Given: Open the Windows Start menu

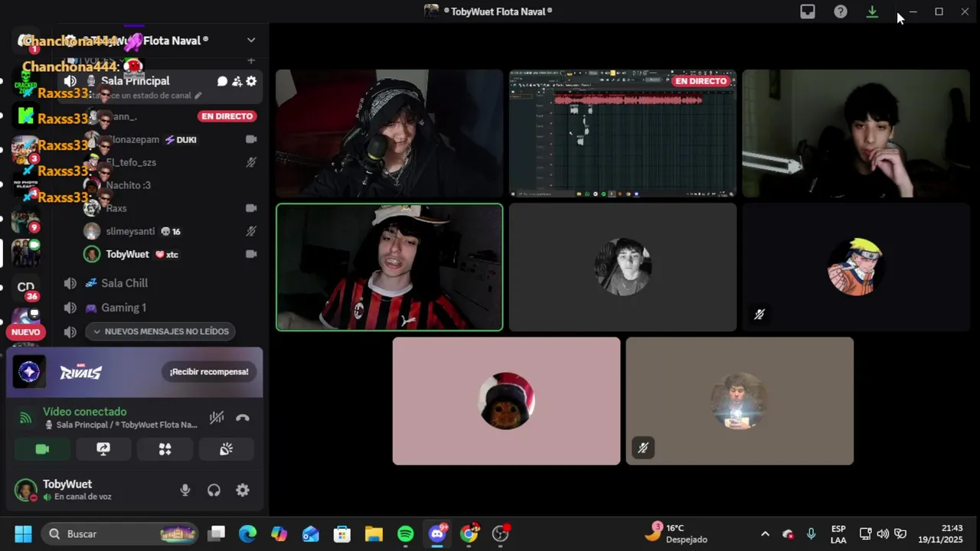Looking at the screenshot, I should [23, 534].
